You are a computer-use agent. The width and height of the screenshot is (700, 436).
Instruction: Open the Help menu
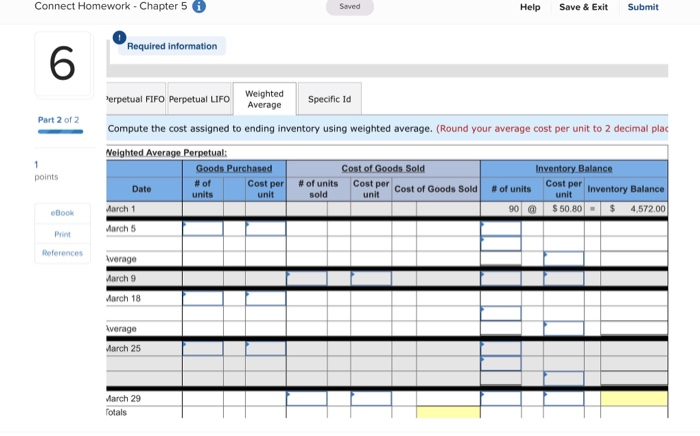point(530,7)
